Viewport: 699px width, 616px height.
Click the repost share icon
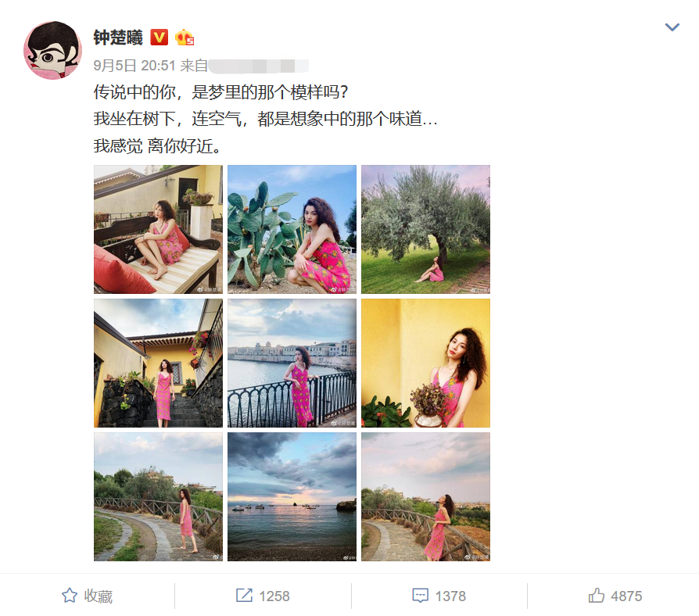pos(244,596)
